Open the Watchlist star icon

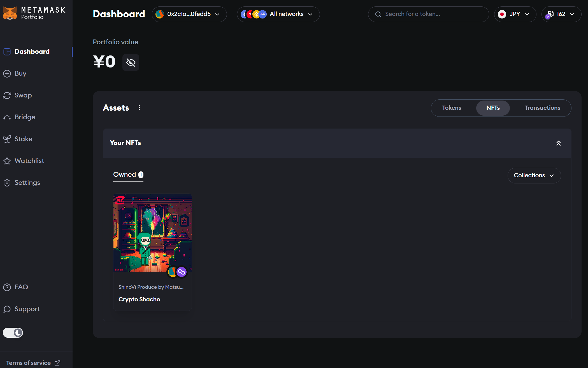(7, 161)
